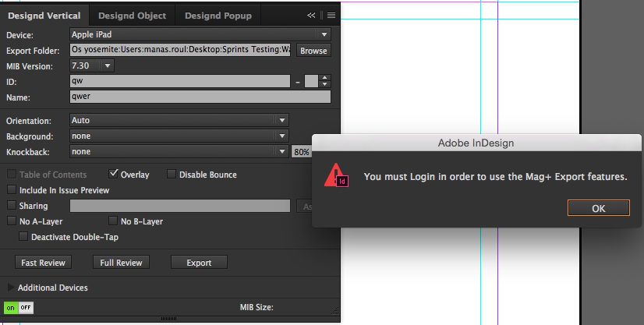Dismiss the dialog with OK
Image resolution: width=644 pixels, height=325 pixels.
click(x=599, y=208)
